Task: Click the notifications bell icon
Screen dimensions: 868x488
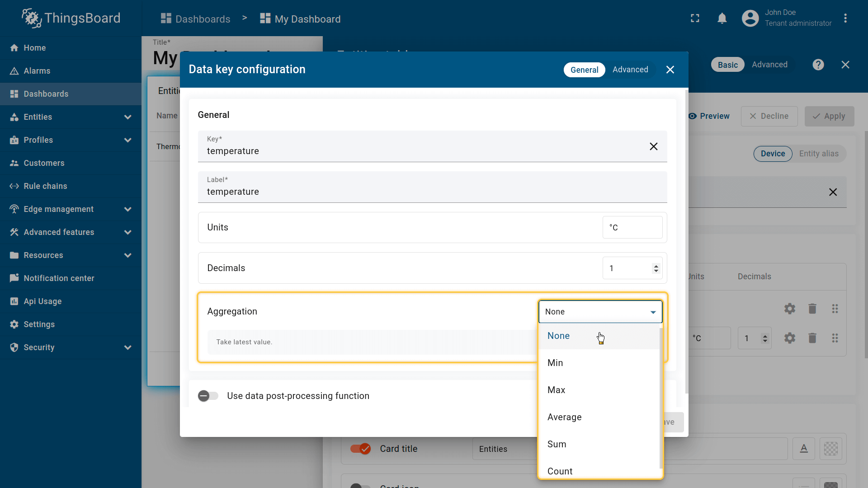Action: point(722,19)
